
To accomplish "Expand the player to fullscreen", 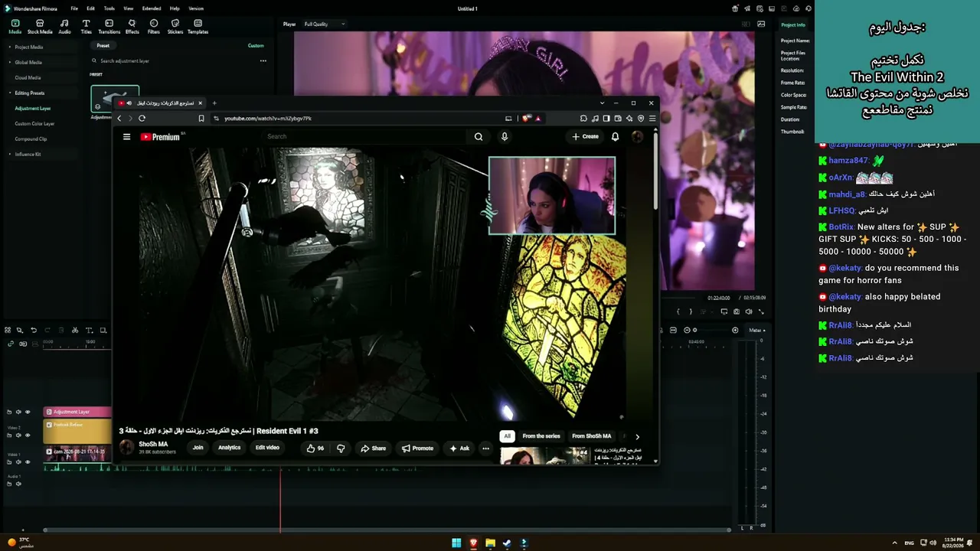I will pyautogui.click(x=761, y=311).
